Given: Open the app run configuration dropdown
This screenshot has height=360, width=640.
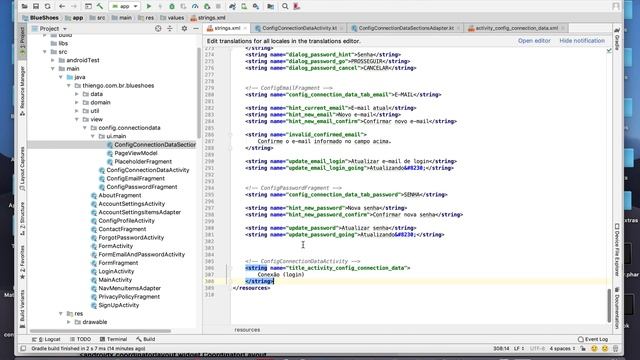Looking at the screenshot, I should point(124,6).
